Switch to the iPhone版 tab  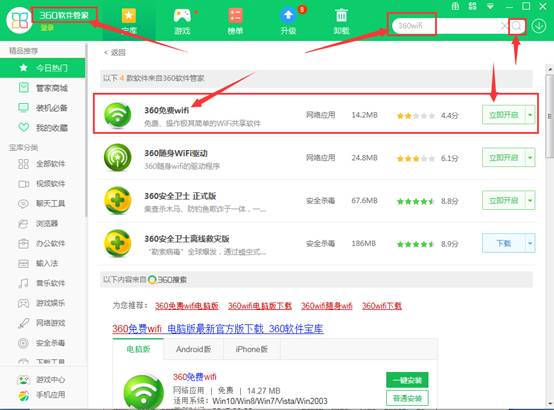(x=252, y=349)
